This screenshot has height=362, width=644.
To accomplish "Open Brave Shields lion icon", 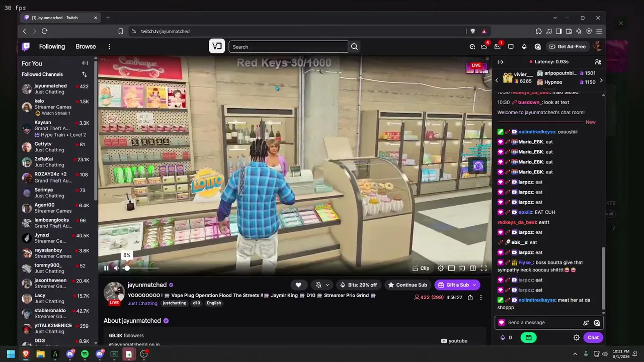I will tap(472, 31).
